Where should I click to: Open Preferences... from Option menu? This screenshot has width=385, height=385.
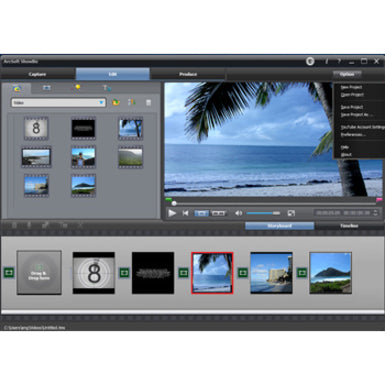[353, 134]
